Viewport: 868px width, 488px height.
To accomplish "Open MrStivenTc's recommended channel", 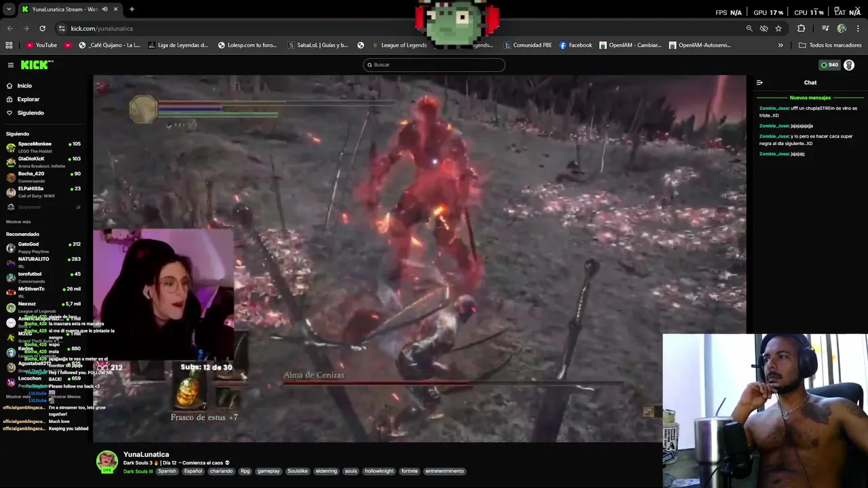I will click(x=43, y=291).
